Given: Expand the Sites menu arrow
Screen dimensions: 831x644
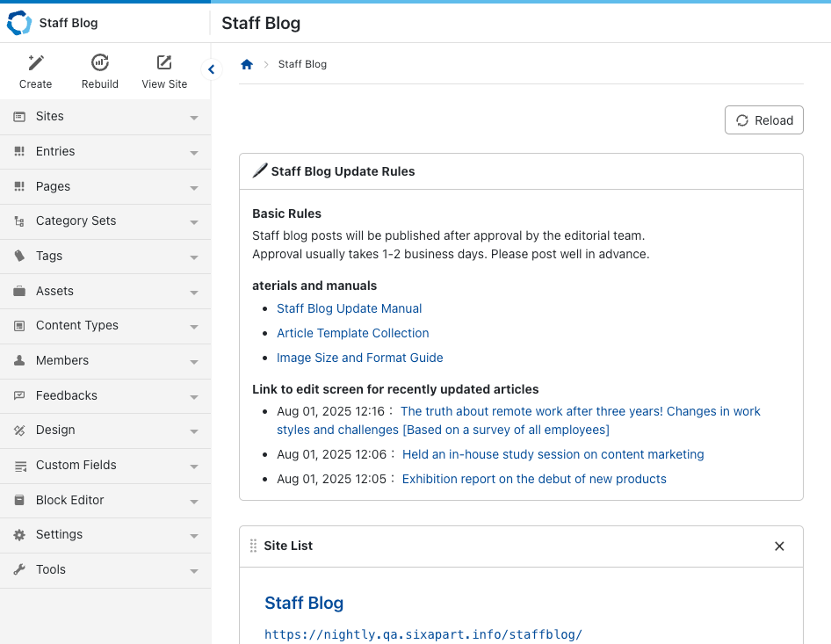Looking at the screenshot, I should point(194,118).
